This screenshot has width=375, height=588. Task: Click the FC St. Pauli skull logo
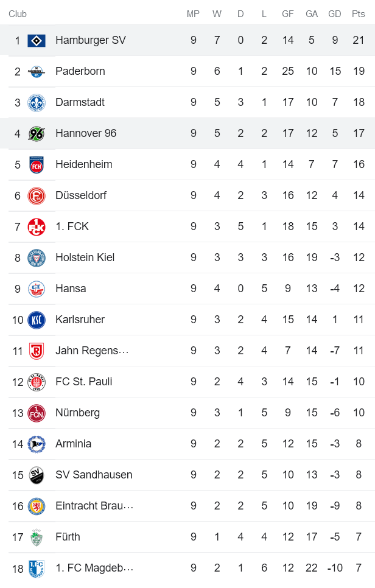coord(37,382)
